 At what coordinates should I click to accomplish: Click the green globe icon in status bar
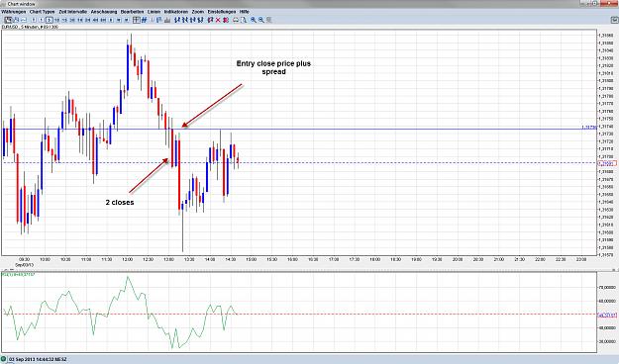click(4, 360)
